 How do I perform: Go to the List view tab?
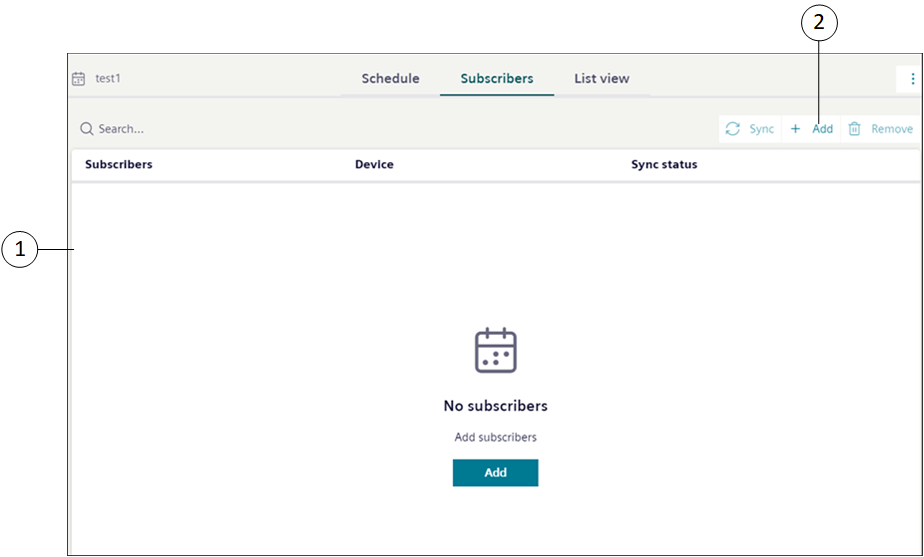pos(601,79)
